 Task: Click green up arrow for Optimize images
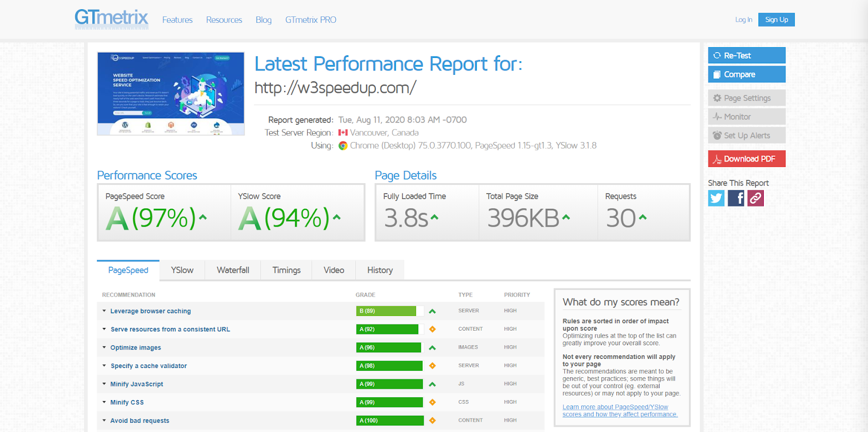point(432,347)
